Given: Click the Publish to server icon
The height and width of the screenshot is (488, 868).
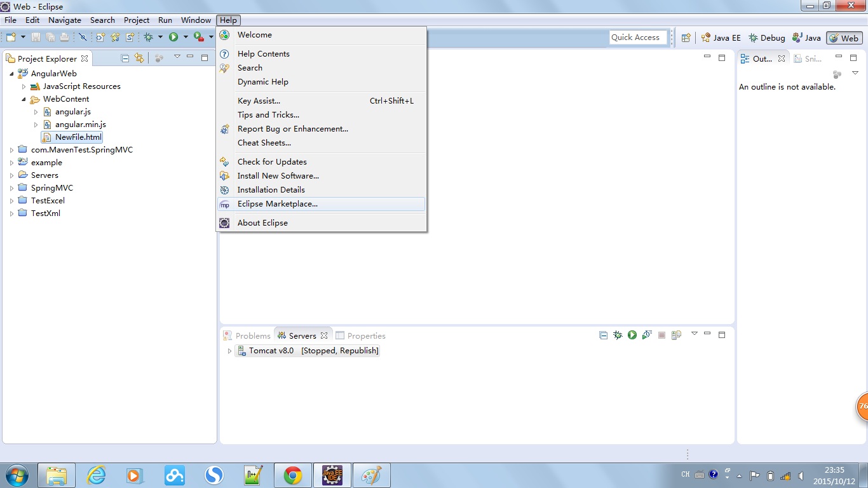Looking at the screenshot, I should click(x=677, y=335).
